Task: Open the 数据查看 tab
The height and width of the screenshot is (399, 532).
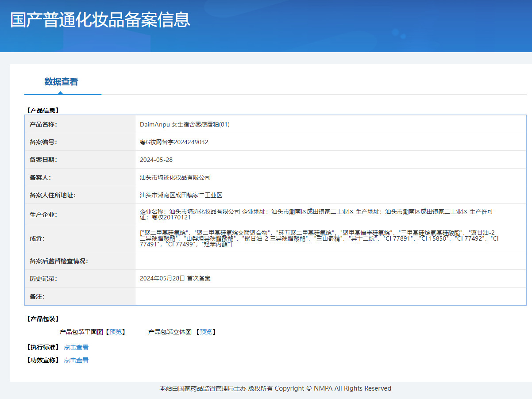Action: pos(61,82)
